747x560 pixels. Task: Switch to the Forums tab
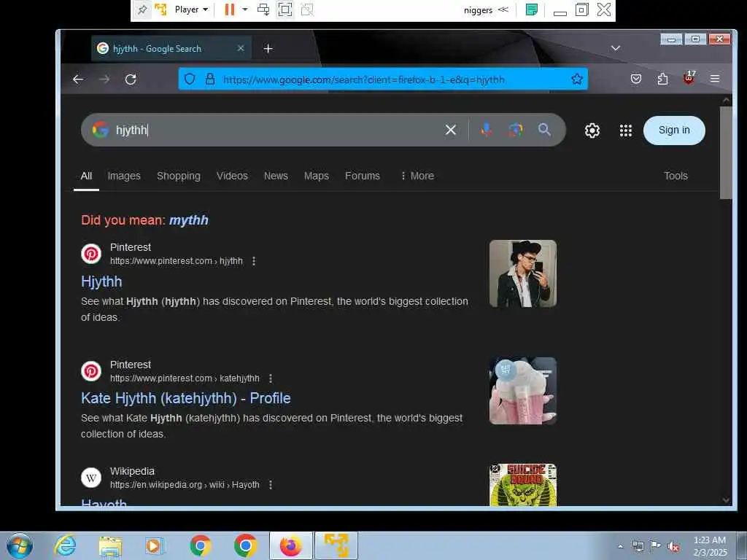click(x=363, y=176)
